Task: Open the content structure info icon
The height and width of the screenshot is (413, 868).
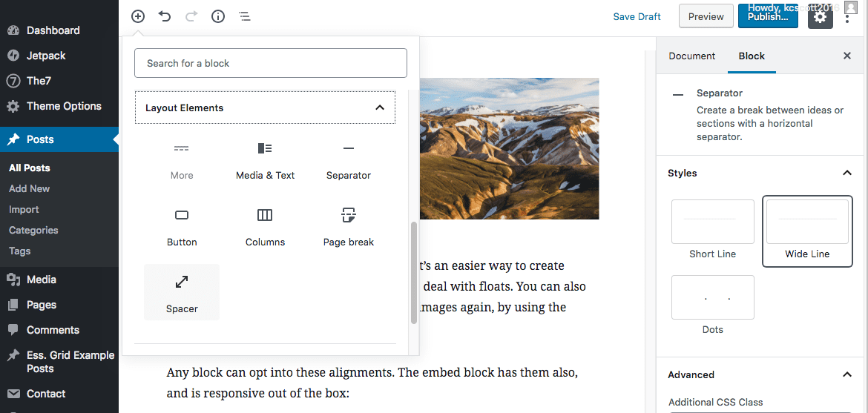Action: click(x=218, y=16)
